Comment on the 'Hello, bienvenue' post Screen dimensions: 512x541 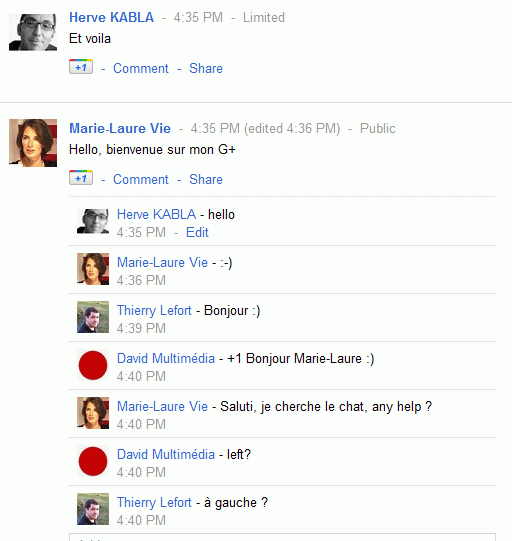coord(141,179)
